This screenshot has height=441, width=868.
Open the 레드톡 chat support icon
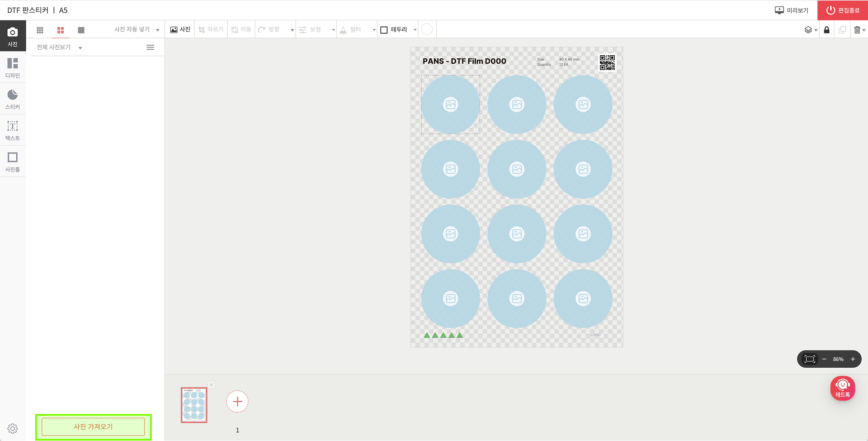842,388
